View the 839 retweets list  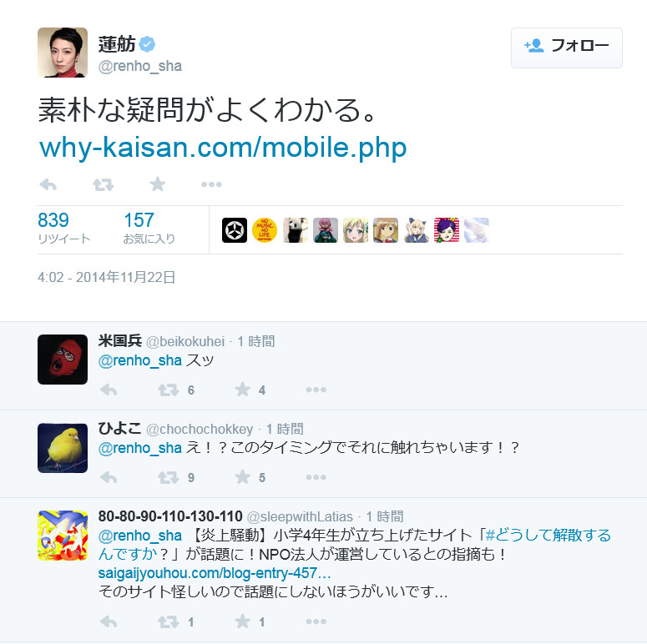tap(63, 228)
